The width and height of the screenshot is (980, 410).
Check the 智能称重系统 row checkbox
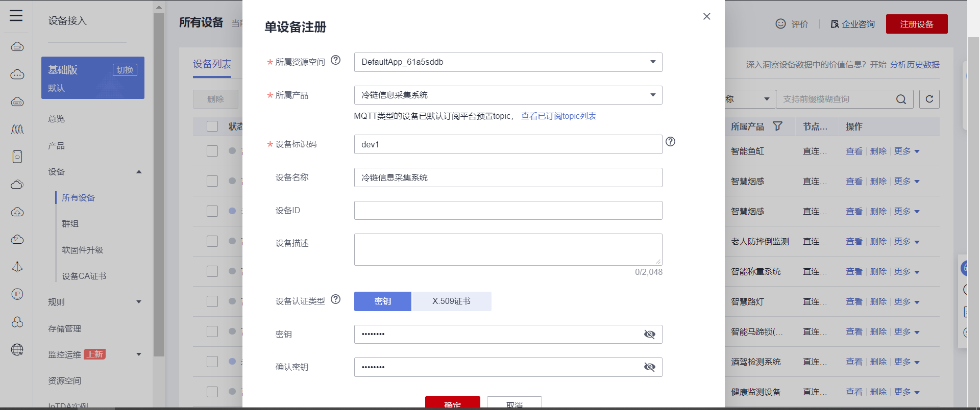[x=212, y=271]
